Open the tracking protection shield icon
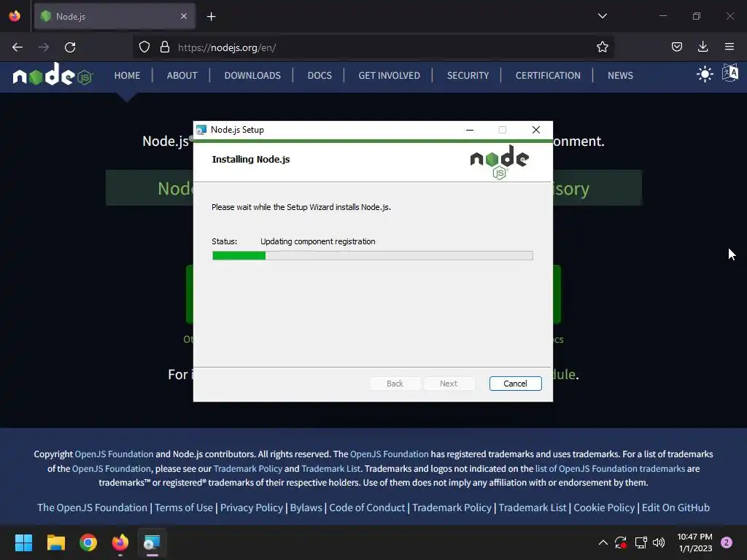747x560 pixels. tap(144, 47)
